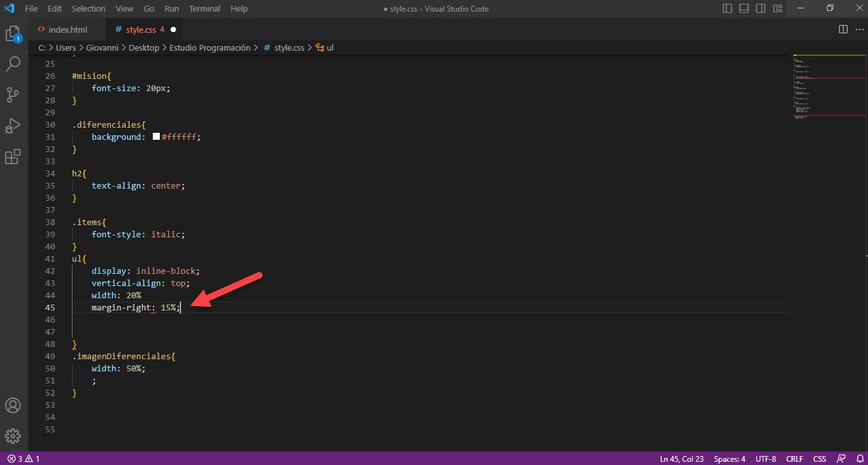Image resolution: width=868 pixels, height=465 pixels.
Task: Toggle Primary Side Bar layout icon
Action: click(727, 8)
